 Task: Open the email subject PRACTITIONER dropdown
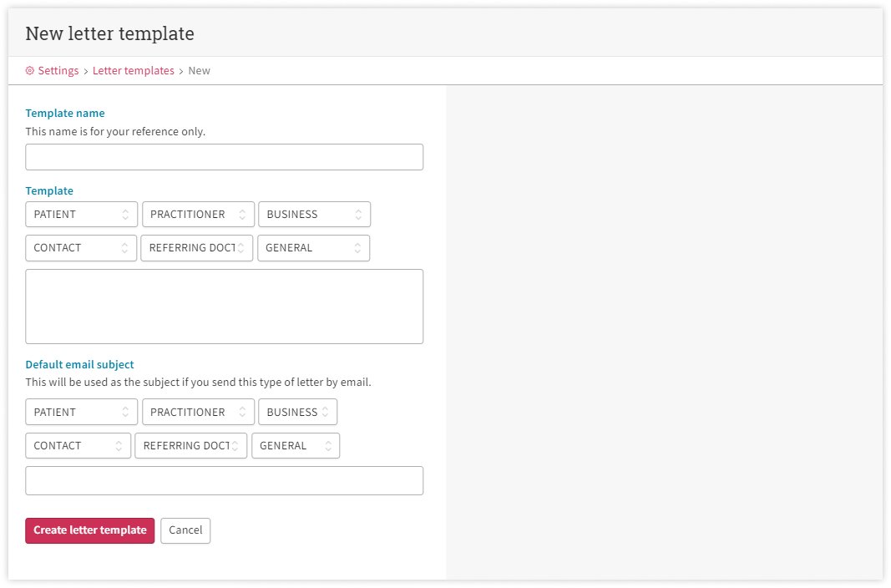tap(198, 413)
